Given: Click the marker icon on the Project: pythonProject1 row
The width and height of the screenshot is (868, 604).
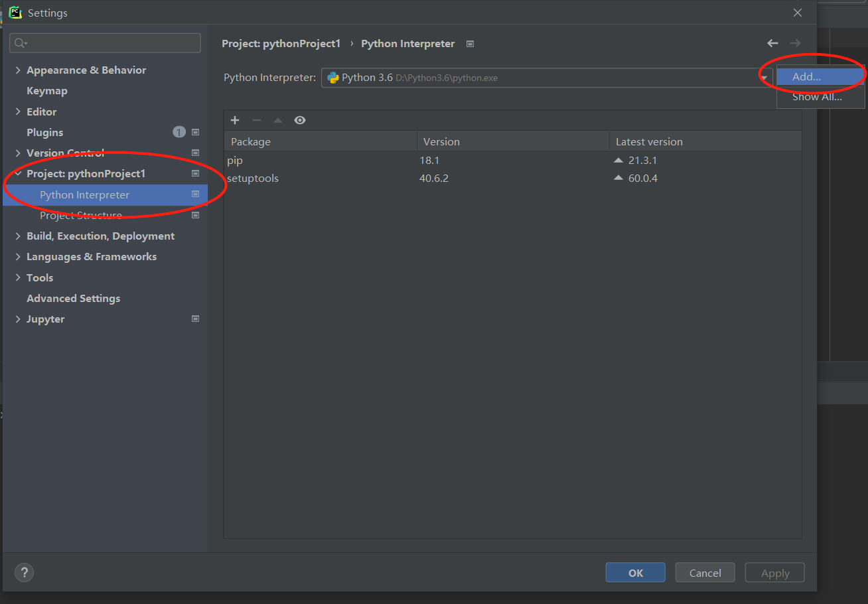Looking at the screenshot, I should 196,173.
